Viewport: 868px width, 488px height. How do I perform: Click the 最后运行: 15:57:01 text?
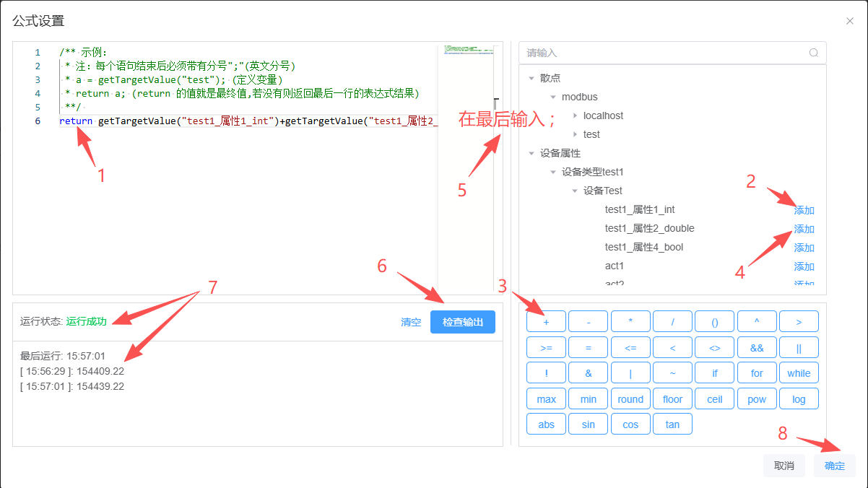pos(63,356)
